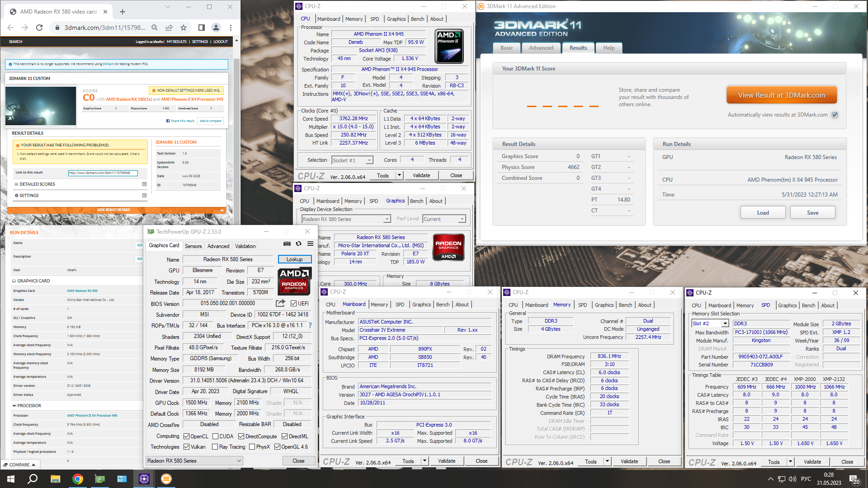868x488 pixels.
Task: Take a GPU-Z screenshot with camera icon
Action: click(x=287, y=244)
